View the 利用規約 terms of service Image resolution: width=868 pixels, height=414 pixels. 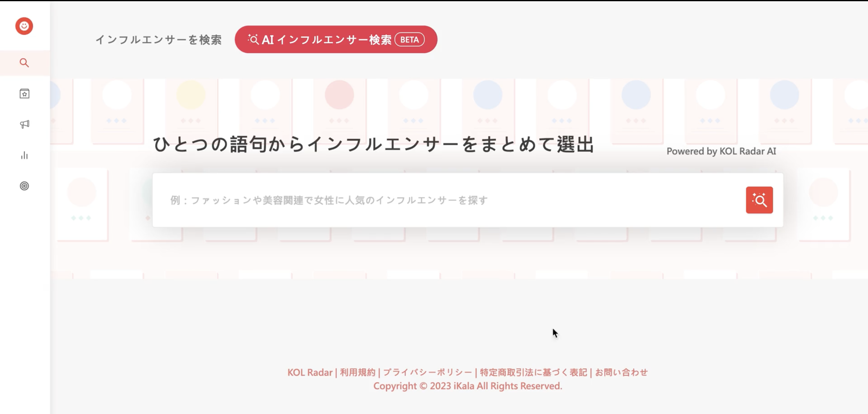tap(357, 372)
